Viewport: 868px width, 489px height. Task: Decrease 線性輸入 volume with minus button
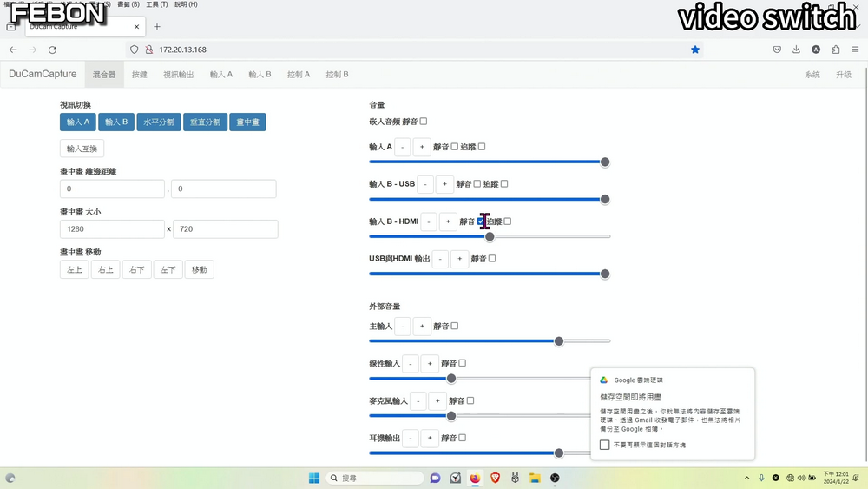pyautogui.click(x=411, y=363)
